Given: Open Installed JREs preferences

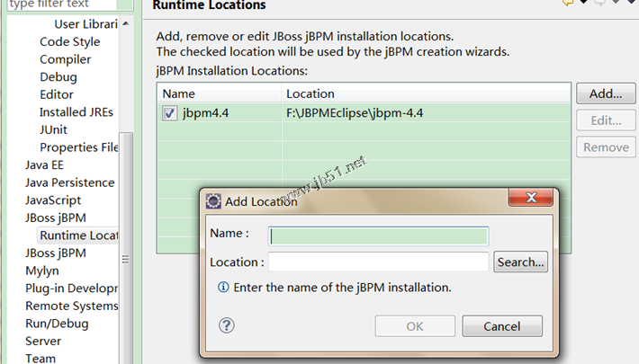Looking at the screenshot, I should click(76, 112).
